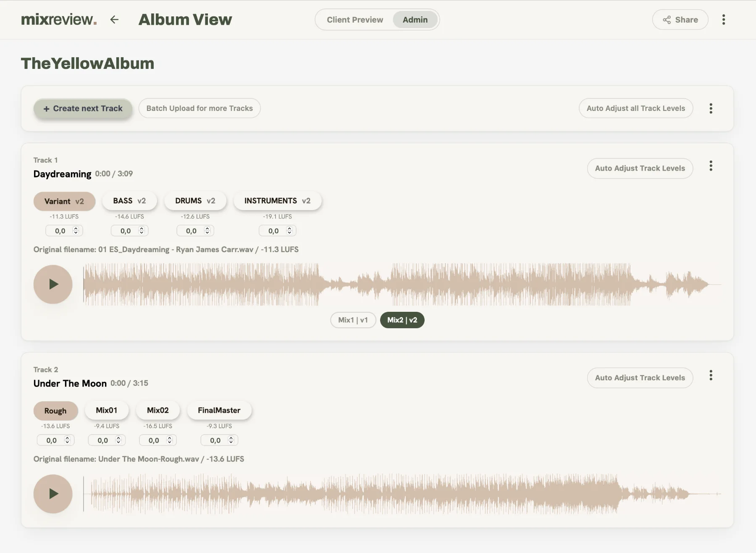Auto adjust levels for Daydreaming track
Viewport: 756px width, 553px height.
tap(640, 168)
